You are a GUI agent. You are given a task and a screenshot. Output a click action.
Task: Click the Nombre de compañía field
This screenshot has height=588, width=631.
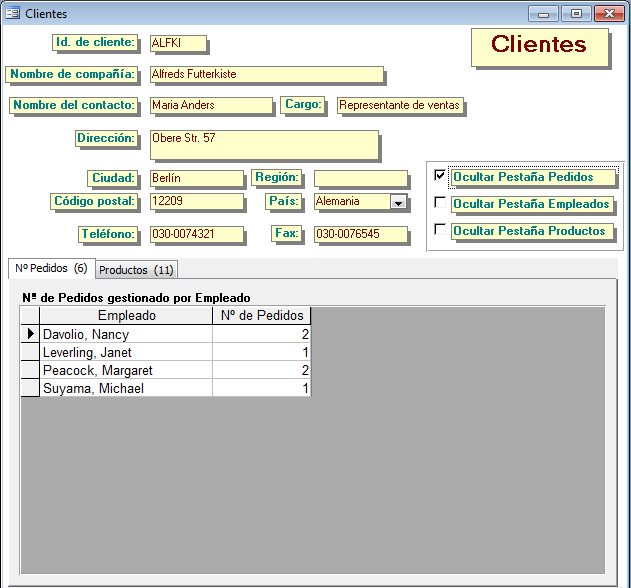(x=267, y=74)
